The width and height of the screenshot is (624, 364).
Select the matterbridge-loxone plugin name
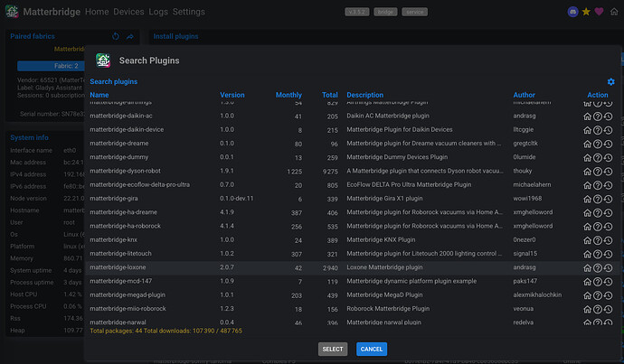click(x=118, y=267)
